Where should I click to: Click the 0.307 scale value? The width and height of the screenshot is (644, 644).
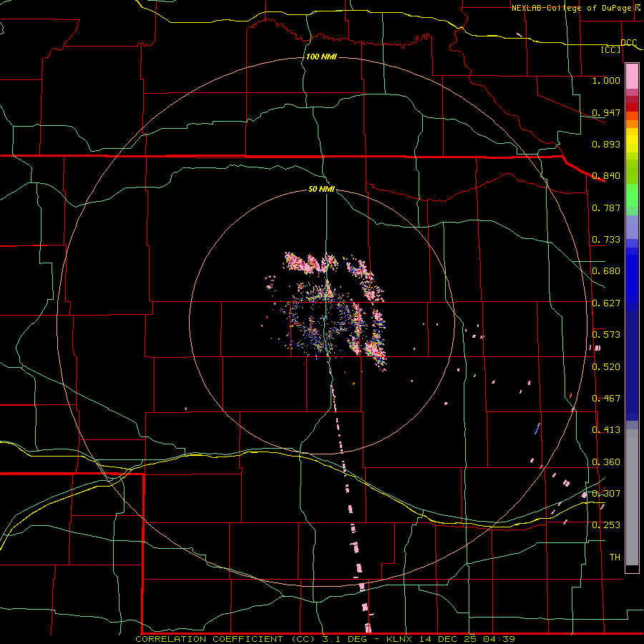[x=606, y=494]
